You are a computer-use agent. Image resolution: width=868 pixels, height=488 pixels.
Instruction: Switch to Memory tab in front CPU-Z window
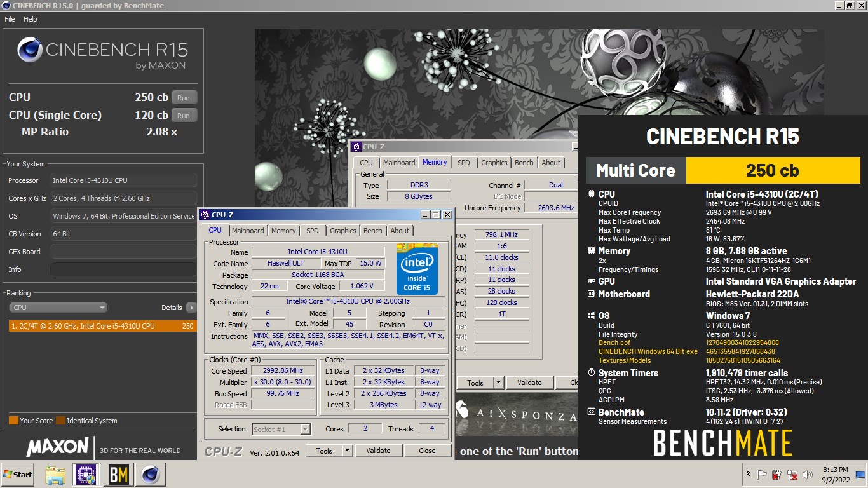283,231
